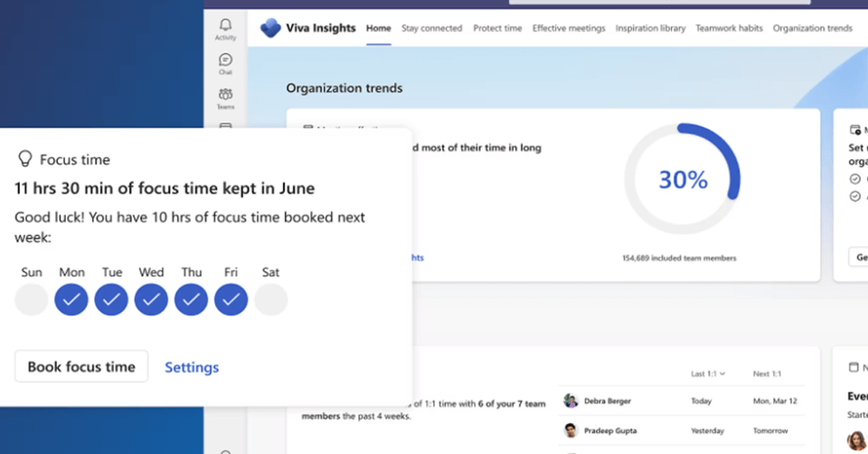Open the Protect time tab
This screenshot has height=454, width=868.
click(x=497, y=28)
